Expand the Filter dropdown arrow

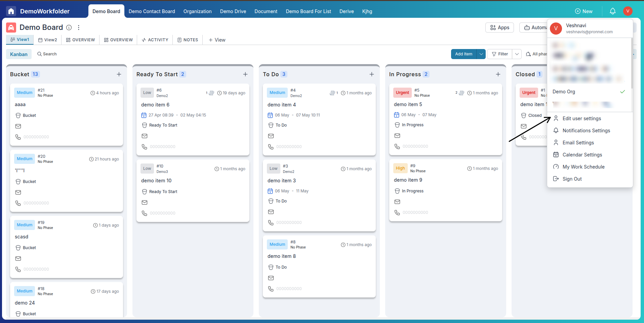coord(517,54)
